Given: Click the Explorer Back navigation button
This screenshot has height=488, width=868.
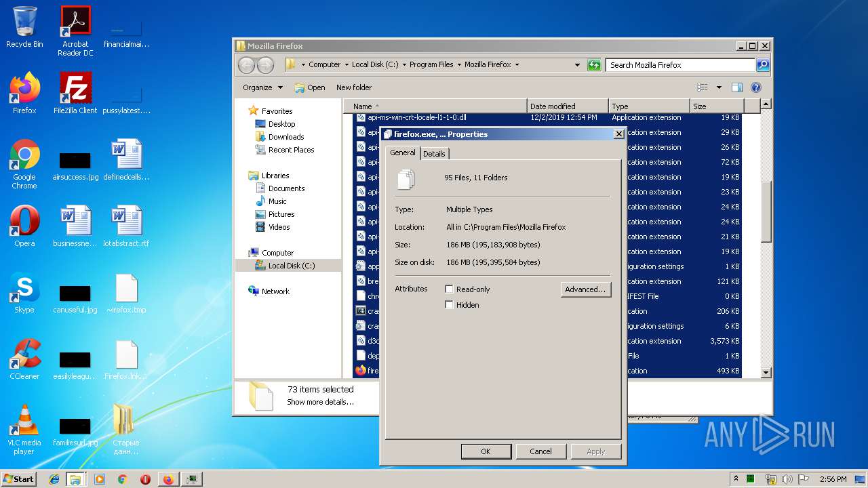Looking at the screenshot, I should [x=246, y=65].
